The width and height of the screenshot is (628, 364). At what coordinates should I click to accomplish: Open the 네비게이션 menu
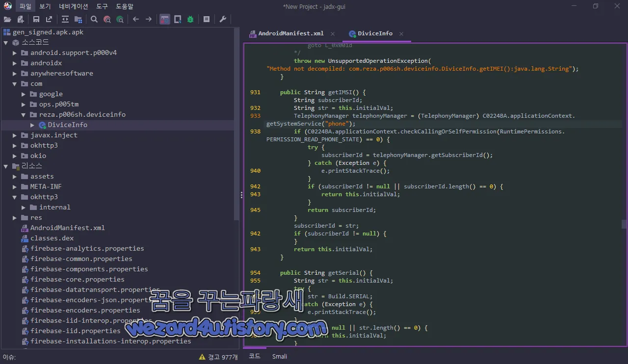coord(74,6)
